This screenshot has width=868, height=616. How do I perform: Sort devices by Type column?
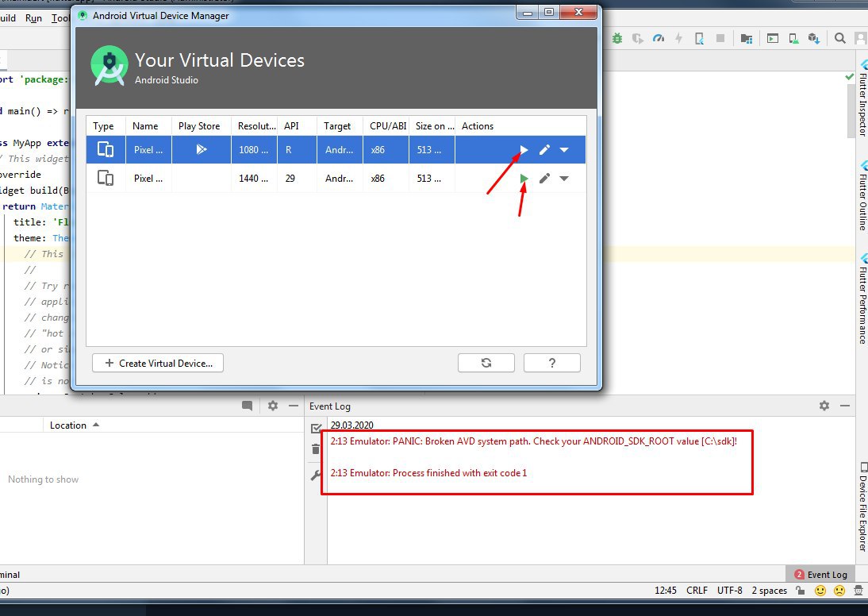click(x=103, y=126)
